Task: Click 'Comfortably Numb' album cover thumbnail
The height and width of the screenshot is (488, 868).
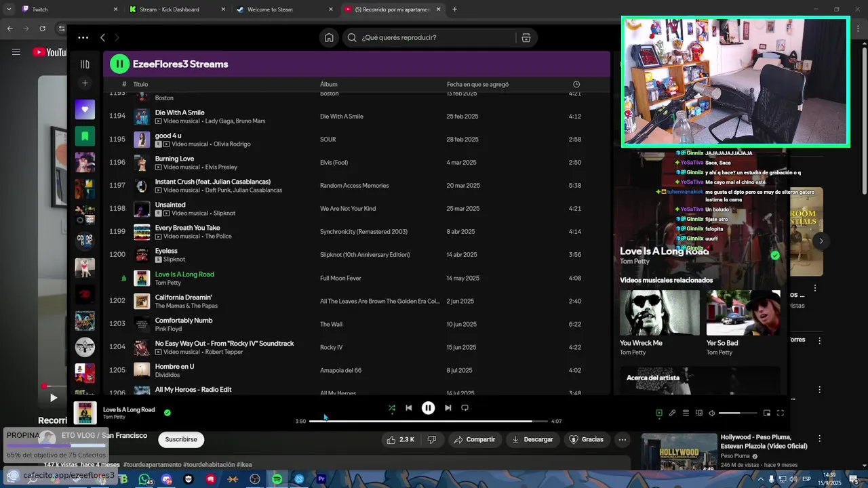Action: point(142,324)
